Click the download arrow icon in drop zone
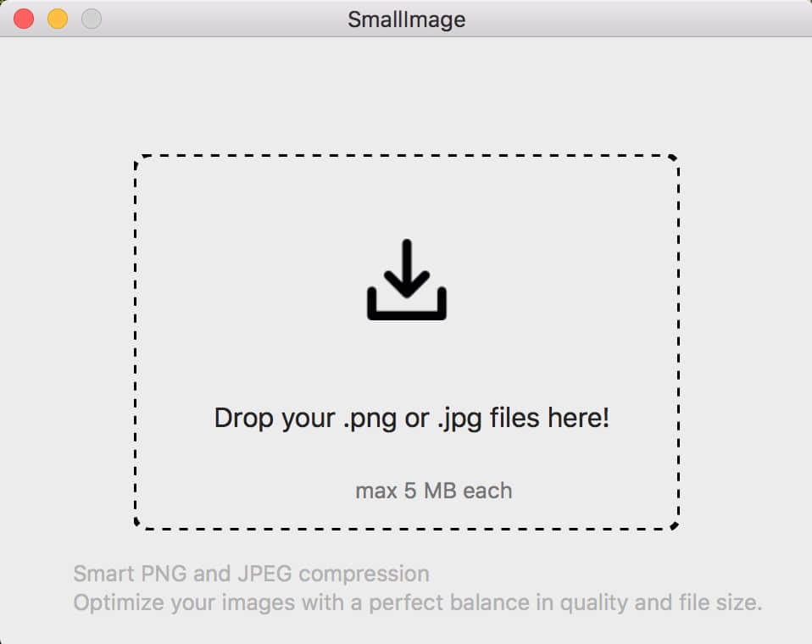Viewport: 812px width, 644px height. pyautogui.click(x=407, y=280)
